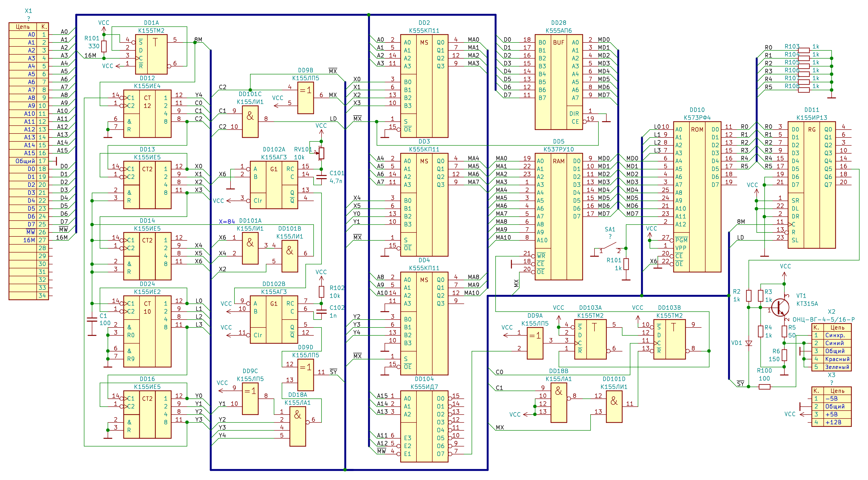Select the 'Синхр.' row in X2

pos(832,335)
